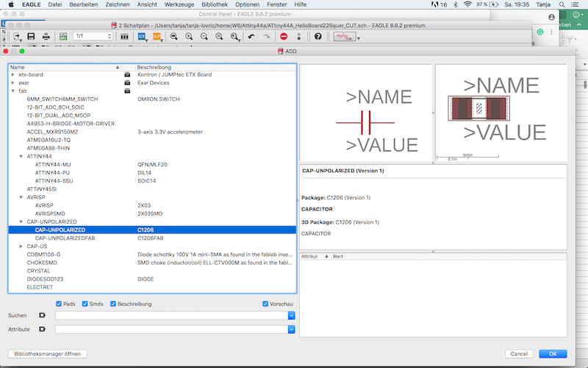Click the zoom redraw icon
This screenshot has height=368, width=588.
tap(219, 36)
